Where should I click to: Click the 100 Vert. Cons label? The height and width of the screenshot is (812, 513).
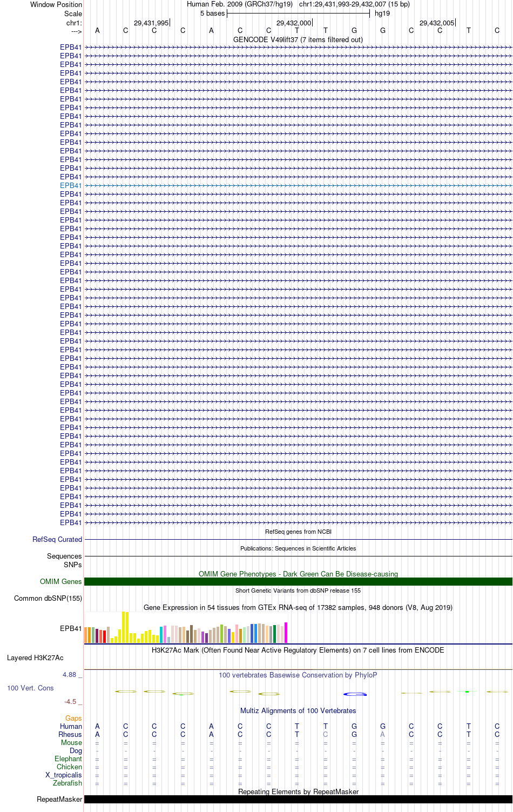30,688
